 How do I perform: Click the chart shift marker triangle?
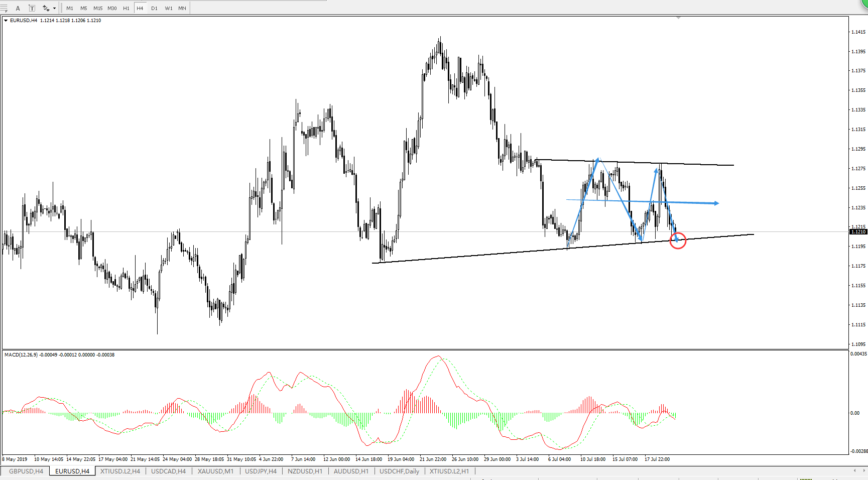click(678, 18)
